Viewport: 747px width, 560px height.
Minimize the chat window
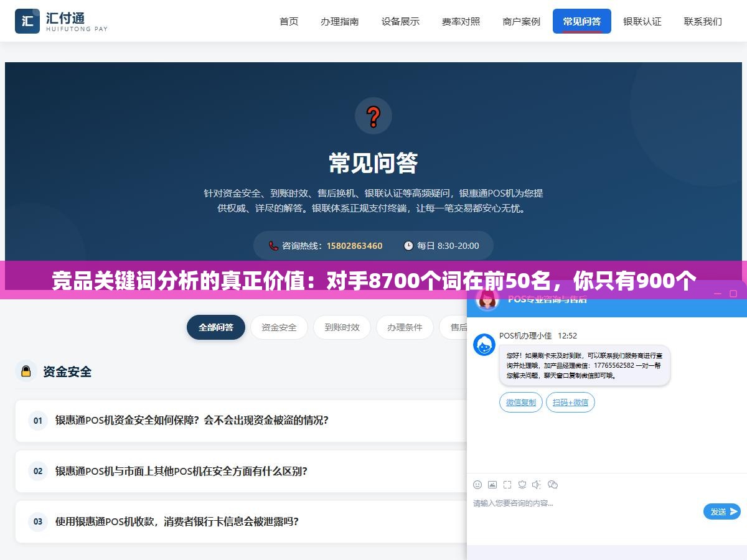pos(718,293)
